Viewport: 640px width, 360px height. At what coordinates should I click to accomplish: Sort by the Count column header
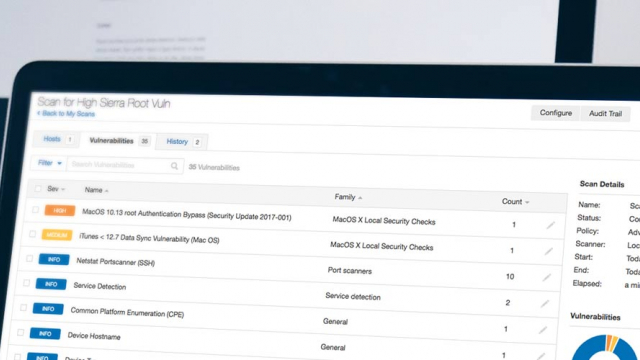pyautogui.click(x=515, y=202)
